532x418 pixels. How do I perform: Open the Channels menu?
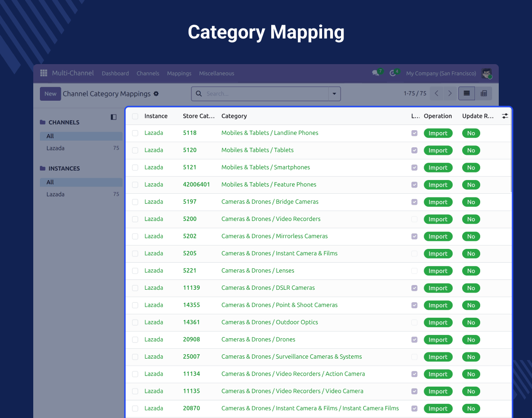(x=148, y=73)
